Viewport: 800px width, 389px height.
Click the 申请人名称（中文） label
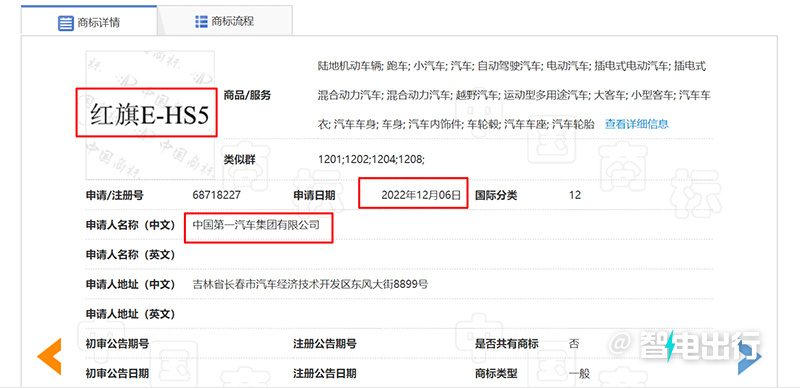[131, 225]
